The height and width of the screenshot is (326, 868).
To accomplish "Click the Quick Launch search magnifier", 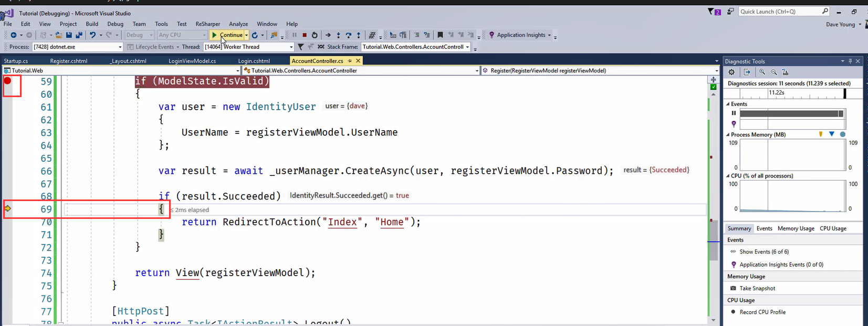I will 825,11.
